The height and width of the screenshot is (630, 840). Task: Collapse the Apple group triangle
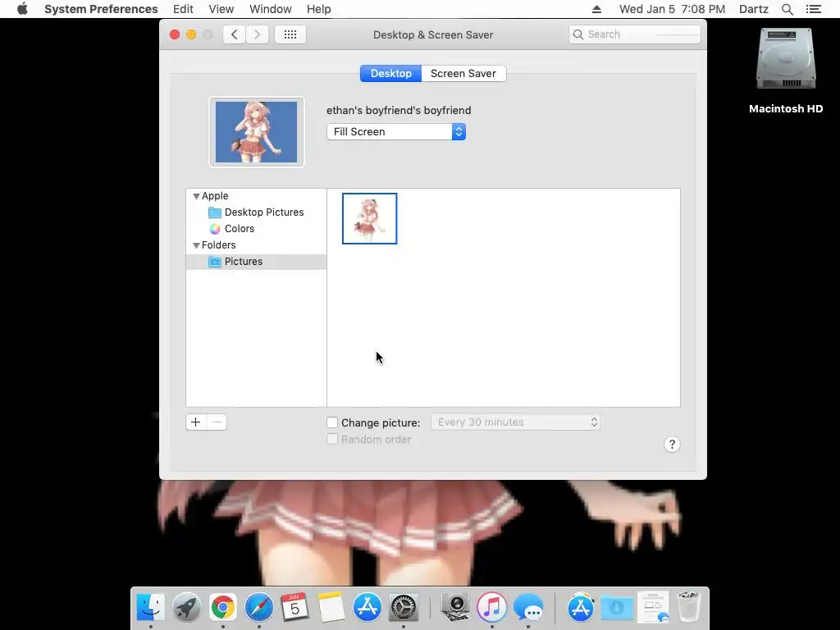click(x=196, y=197)
